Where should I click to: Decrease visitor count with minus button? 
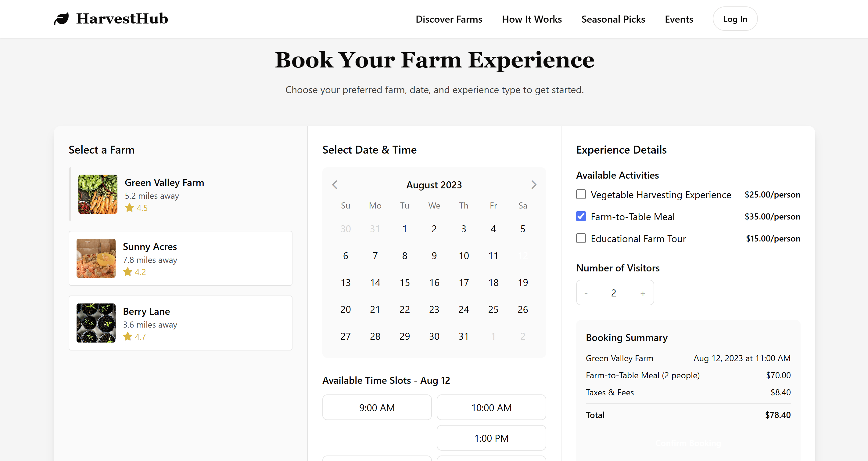pyautogui.click(x=586, y=293)
